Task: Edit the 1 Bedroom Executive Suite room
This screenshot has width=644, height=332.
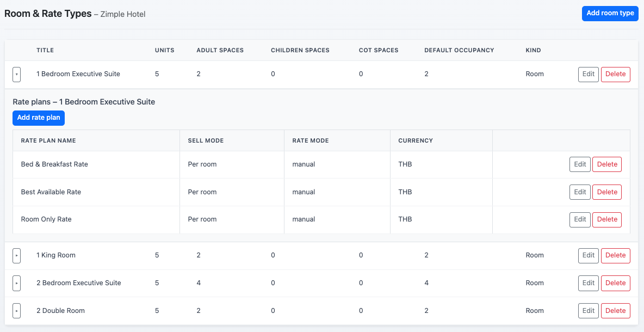Action: [x=588, y=74]
